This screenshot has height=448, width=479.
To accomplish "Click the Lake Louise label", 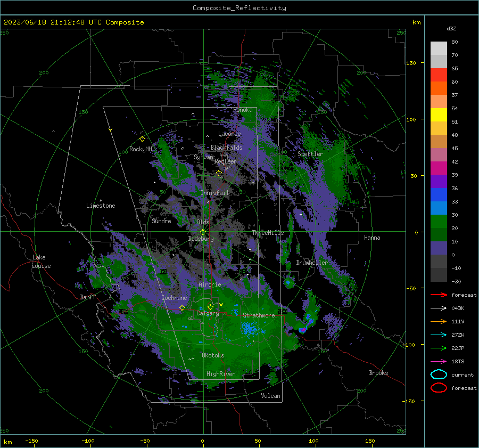I will [42, 262].
